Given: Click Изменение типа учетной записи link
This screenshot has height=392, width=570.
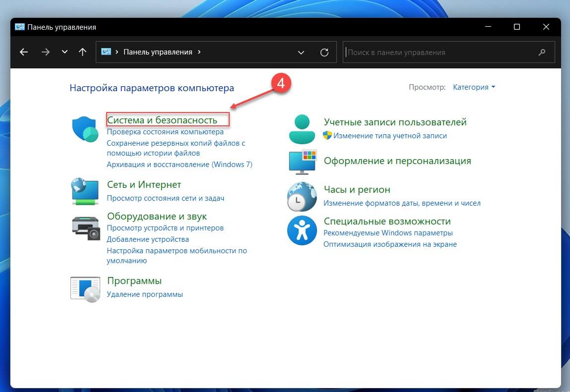Looking at the screenshot, I should click(390, 135).
